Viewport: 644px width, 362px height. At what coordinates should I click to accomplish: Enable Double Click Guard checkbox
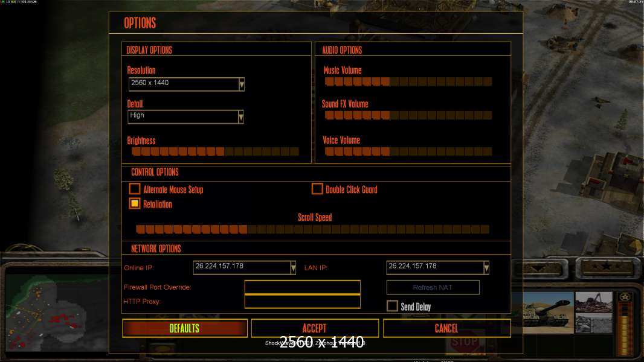tap(317, 189)
